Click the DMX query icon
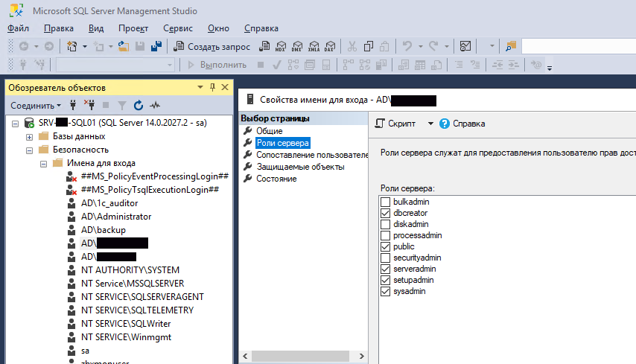 click(x=297, y=47)
